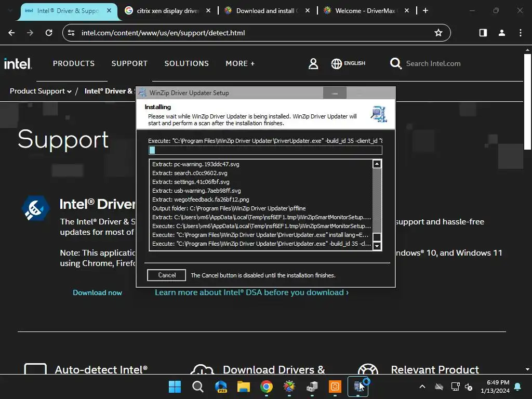
Task: Open the SUPPORT menu
Action: coord(129,63)
